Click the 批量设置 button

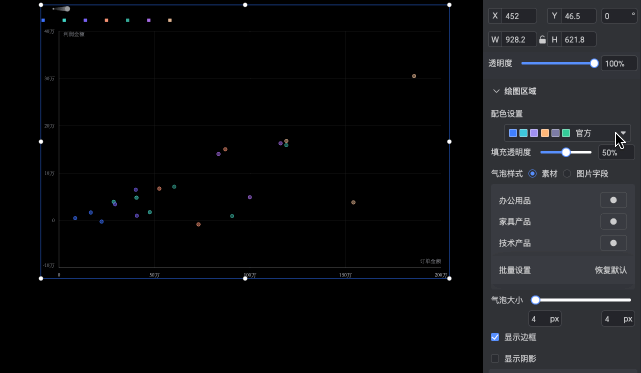pyautogui.click(x=515, y=270)
